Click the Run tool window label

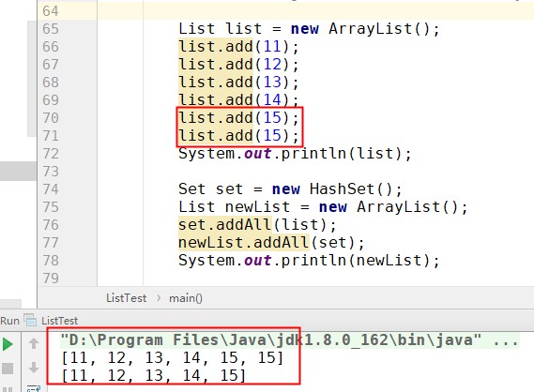tap(10, 321)
